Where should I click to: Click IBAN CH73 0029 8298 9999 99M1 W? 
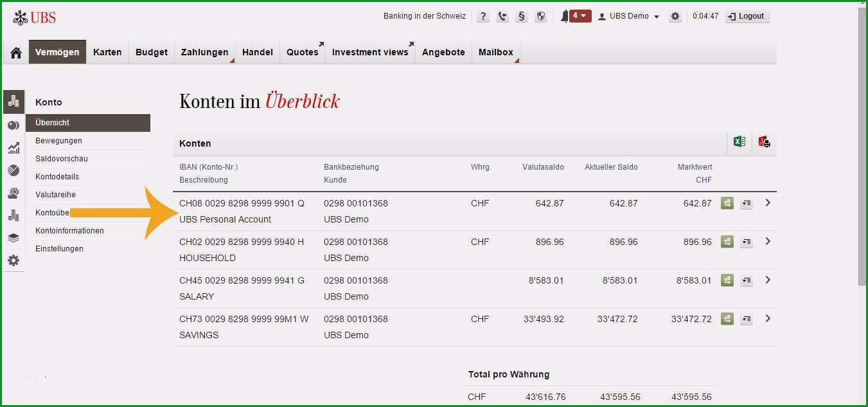pyautogui.click(x=244, y=319)
